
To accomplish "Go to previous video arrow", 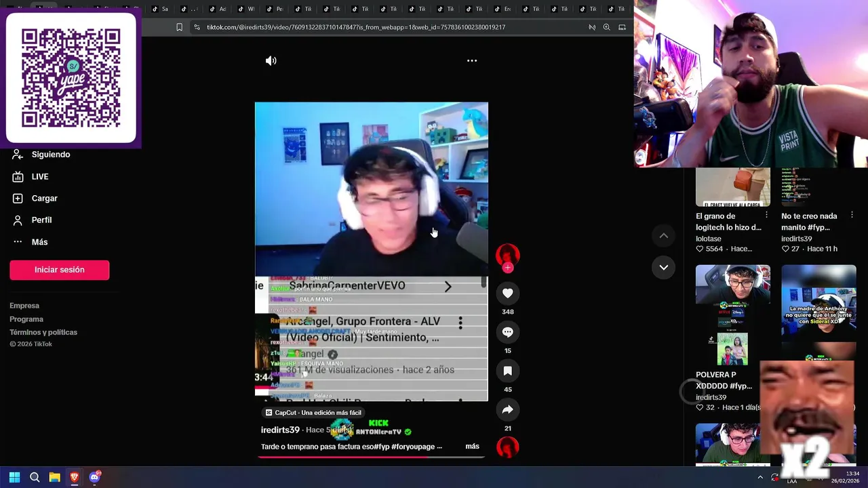I will [664, 236].
